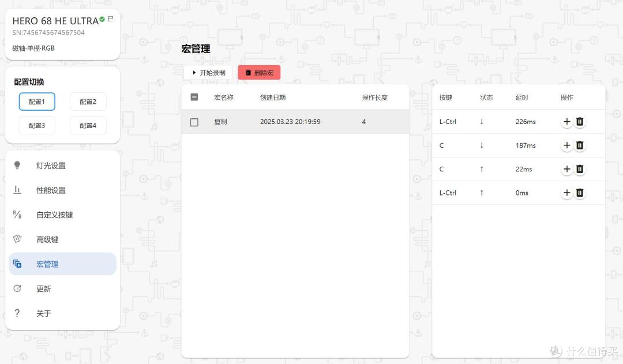Screen dimensions: 623x364
Task: Click the 22ms delay value
Action: coord(524,169)
